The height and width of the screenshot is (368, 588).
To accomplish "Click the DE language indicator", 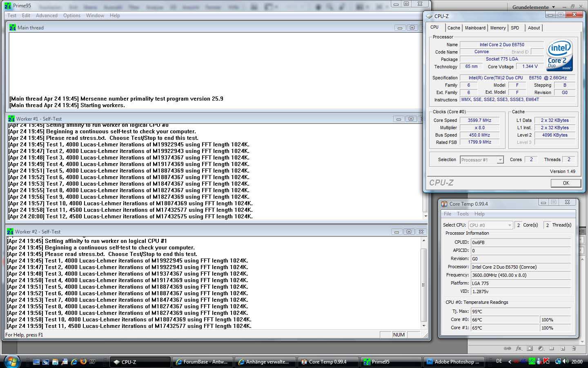I will click(x=499, y=361).
